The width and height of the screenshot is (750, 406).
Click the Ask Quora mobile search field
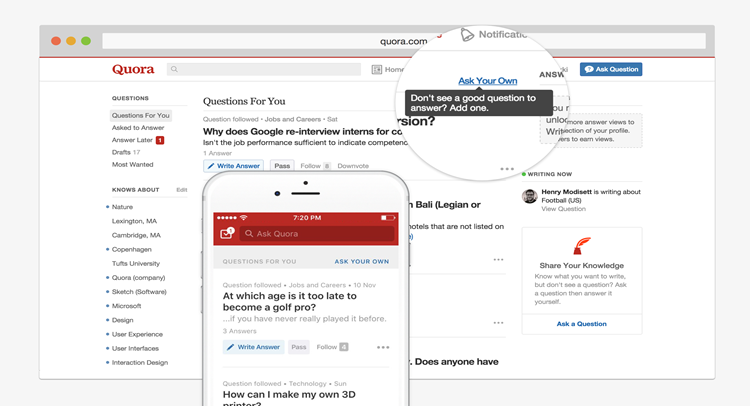coord(315,234)
